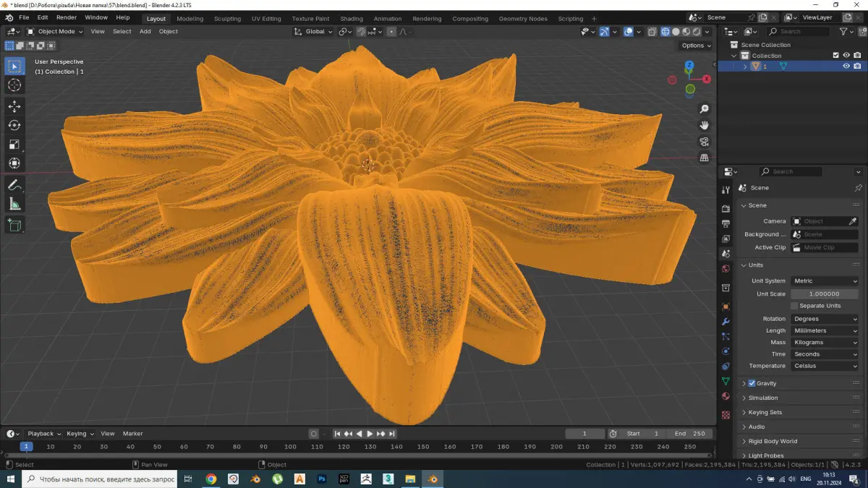This screenshot has width=868, height=488.
Task: Jump to the timeline end frame
Action: tap(391, 434)
